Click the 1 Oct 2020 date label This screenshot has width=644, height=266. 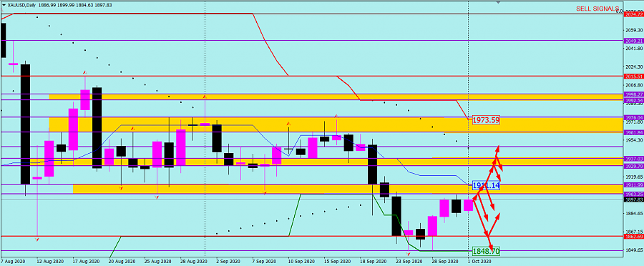click(479, 261)
